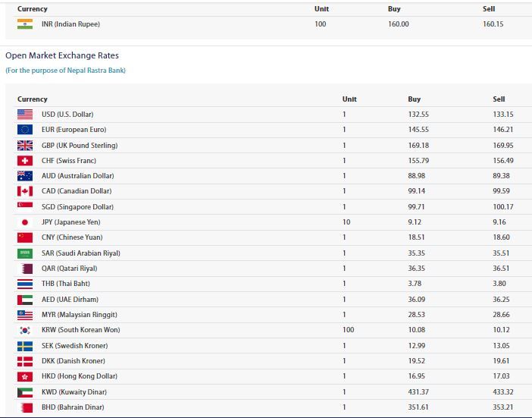This screenshot has height=418, width=532.
Task: Click the Canadian flag icon
Action: [x=25, y=191]
